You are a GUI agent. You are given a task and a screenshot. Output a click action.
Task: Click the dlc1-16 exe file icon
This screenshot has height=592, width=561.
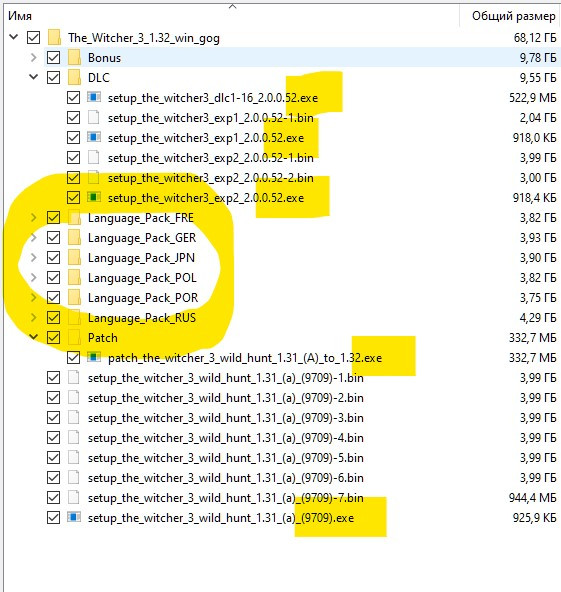click(x=94, y=97)
